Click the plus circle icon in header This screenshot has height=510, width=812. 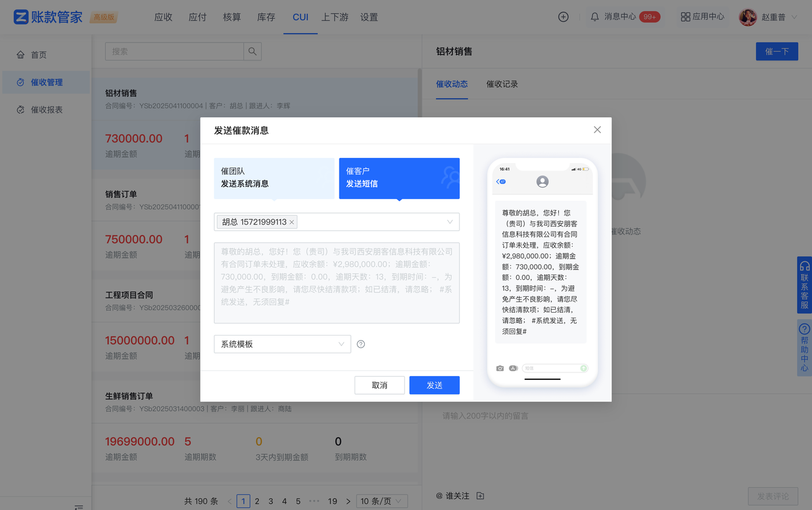[563, 17]
